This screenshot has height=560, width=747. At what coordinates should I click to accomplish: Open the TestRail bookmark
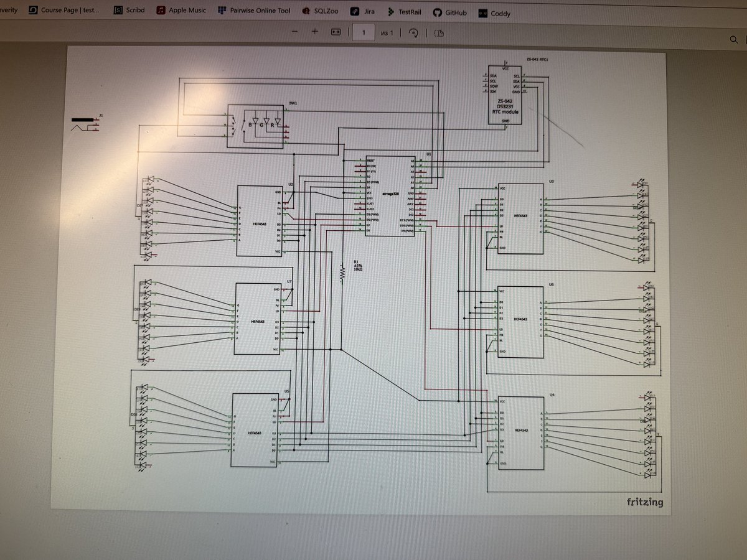tap(405, 12)
